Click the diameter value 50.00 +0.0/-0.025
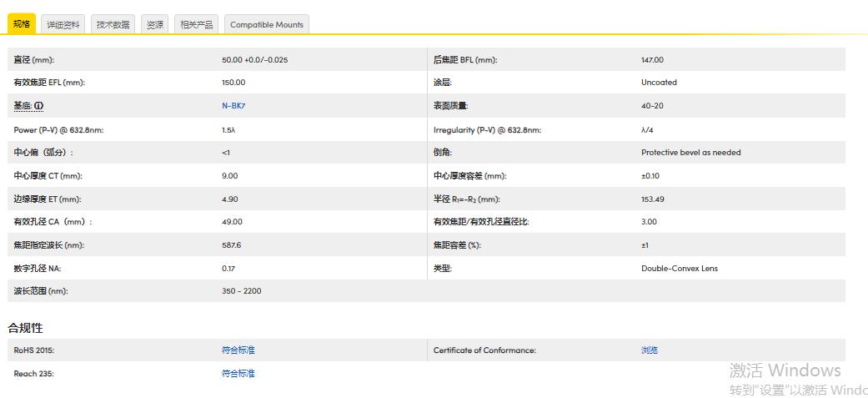 254,60
